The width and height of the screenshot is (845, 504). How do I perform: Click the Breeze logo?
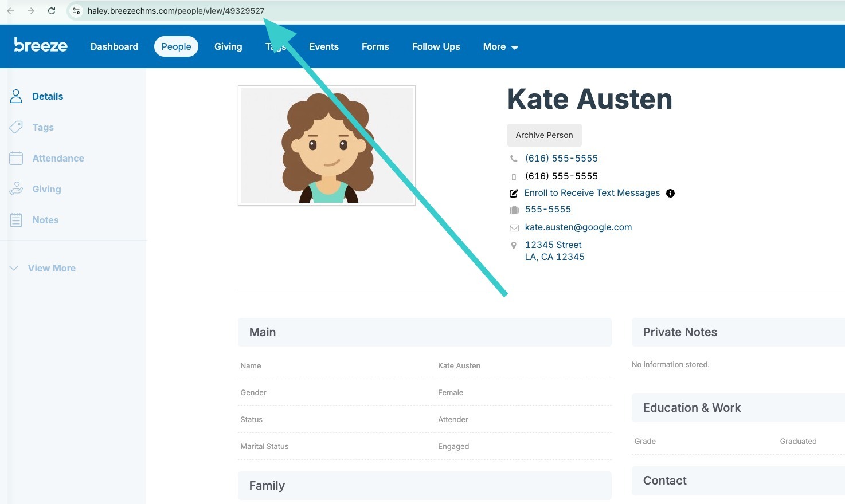click(41, 45)
